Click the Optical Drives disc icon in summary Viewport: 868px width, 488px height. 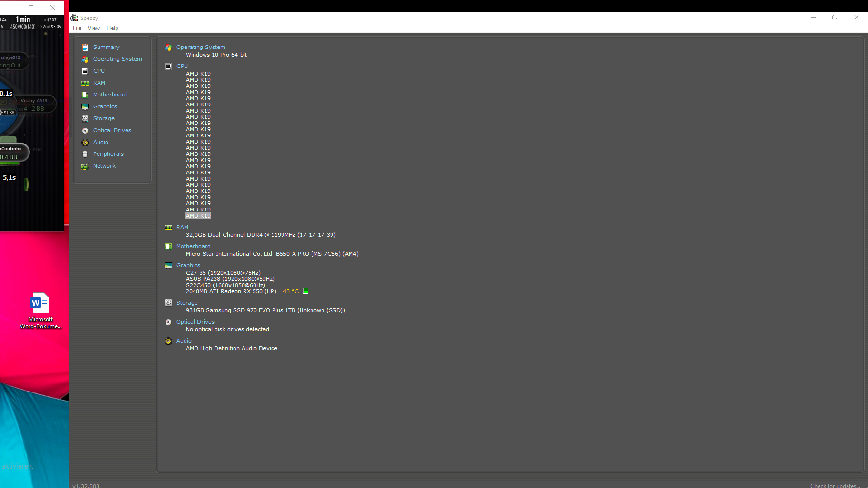168,322
